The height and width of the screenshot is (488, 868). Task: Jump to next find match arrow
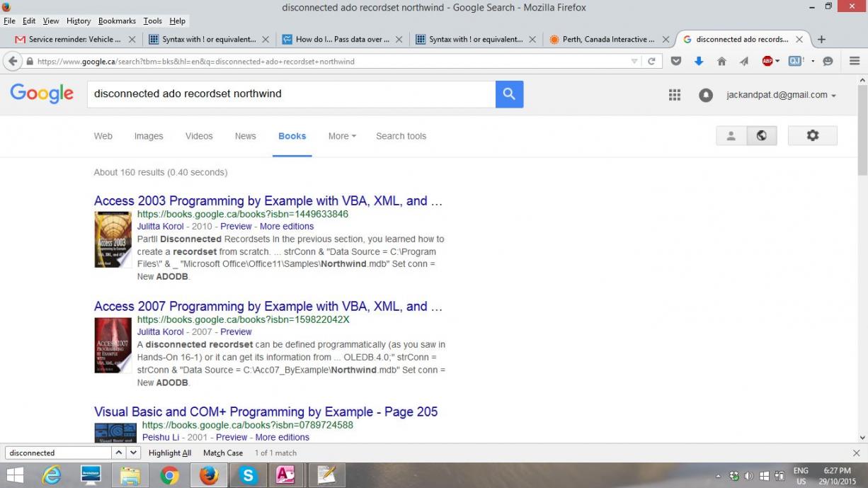[134, 453]
